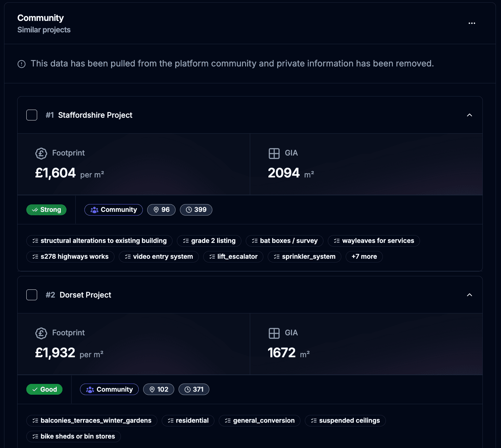Click the location pin badge showing 96
The image size is (501, 448).
pos(161,210)
